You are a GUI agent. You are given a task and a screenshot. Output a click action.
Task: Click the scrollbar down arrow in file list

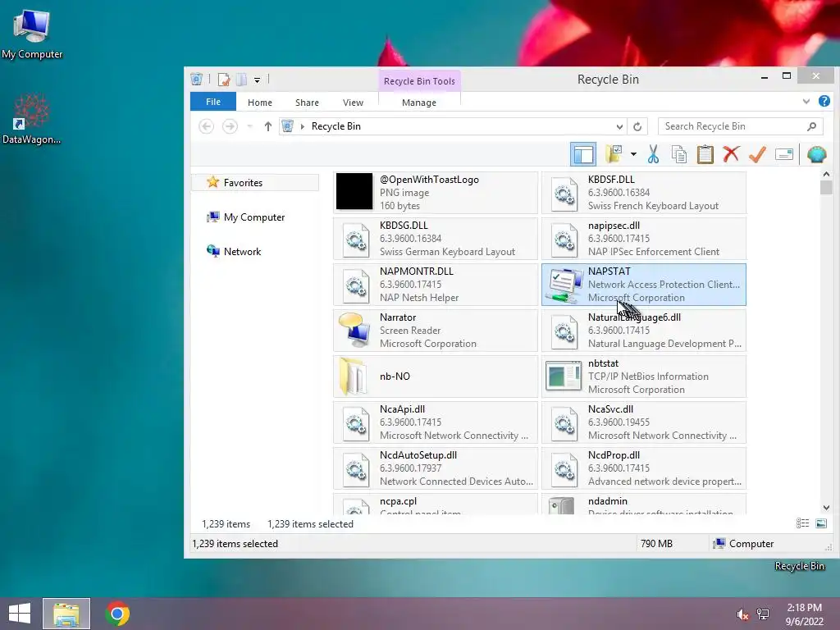click(826, 508)
